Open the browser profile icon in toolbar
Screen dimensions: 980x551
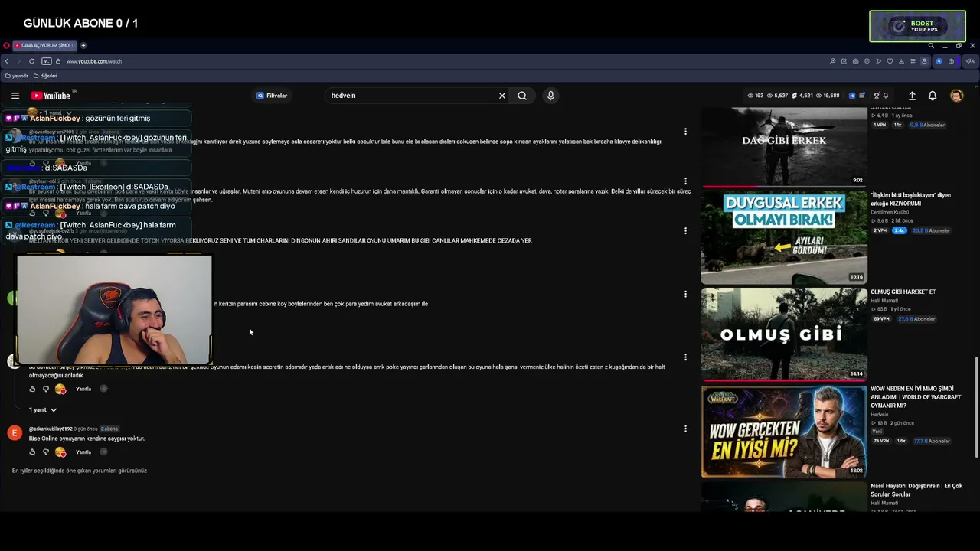tap(924, 61)
